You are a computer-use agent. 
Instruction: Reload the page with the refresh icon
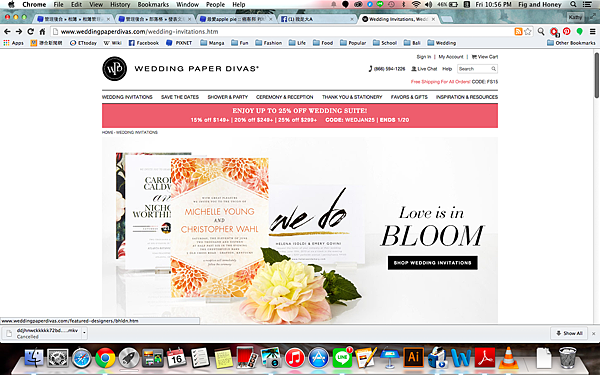31,31
